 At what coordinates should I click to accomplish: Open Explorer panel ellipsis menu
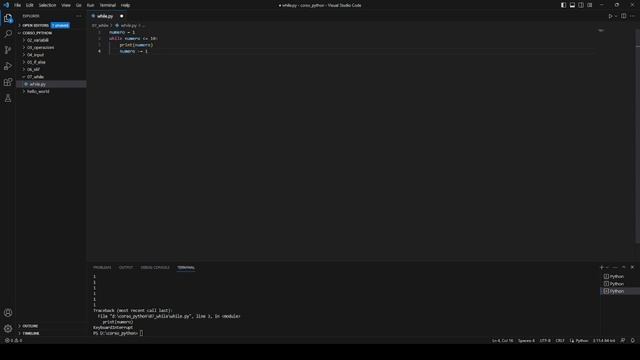tap(79, 16)
